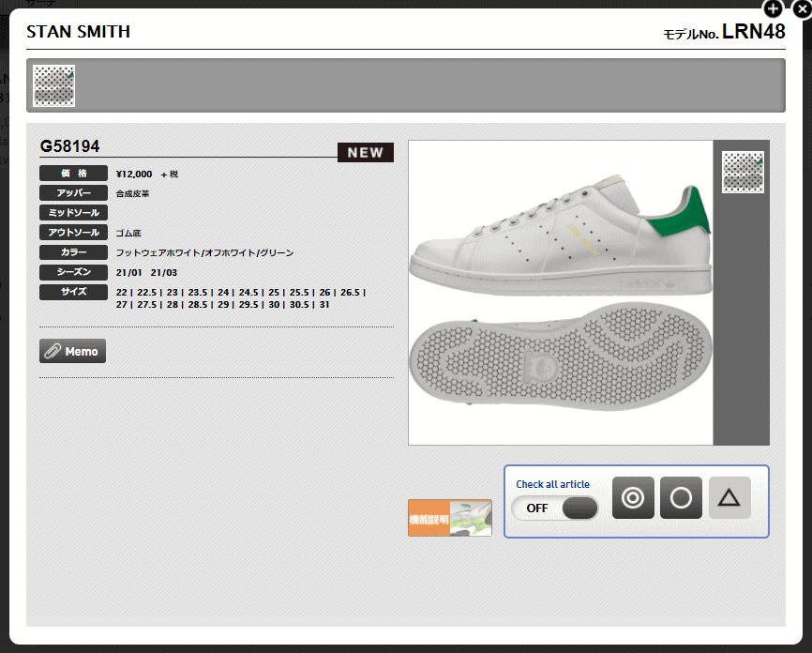Click the サイズ label

pyautogui.click(x=73, y=292)
